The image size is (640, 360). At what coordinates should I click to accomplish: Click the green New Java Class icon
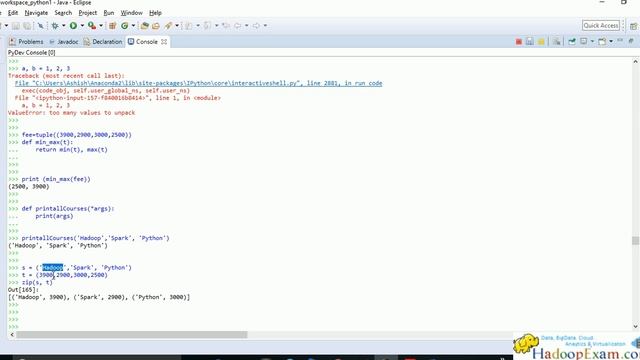click(124, 26)
